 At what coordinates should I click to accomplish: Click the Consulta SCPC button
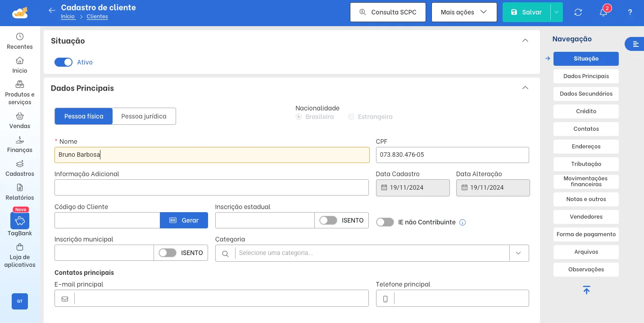[388, 12]
